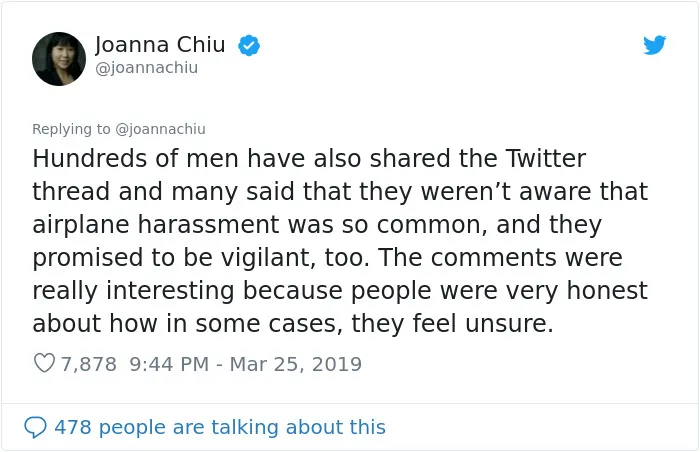Click the display name Joanna Chiu
Screen dimensions: 700x452
(x=160, y=45)
